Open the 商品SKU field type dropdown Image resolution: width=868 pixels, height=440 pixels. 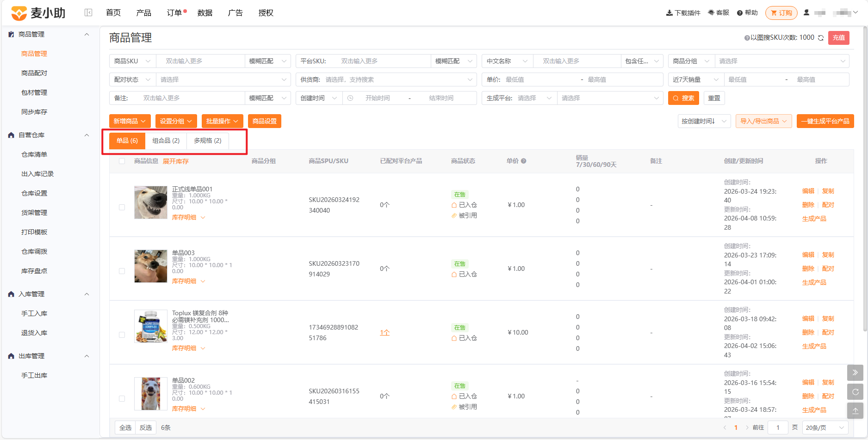[132, 61]
